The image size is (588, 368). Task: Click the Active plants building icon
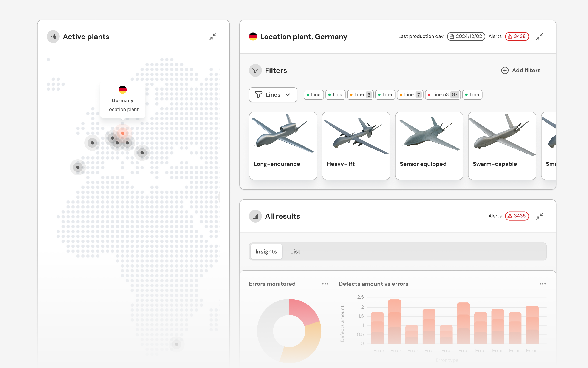tap(53, 37)
